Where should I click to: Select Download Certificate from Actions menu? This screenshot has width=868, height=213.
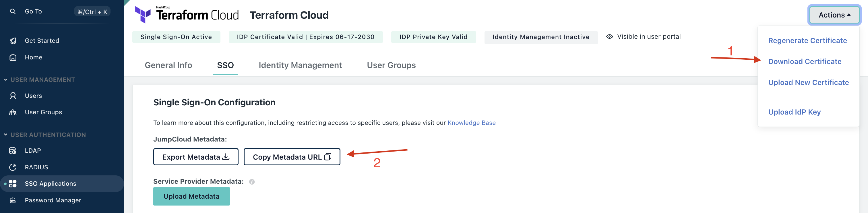pos(804,61)
